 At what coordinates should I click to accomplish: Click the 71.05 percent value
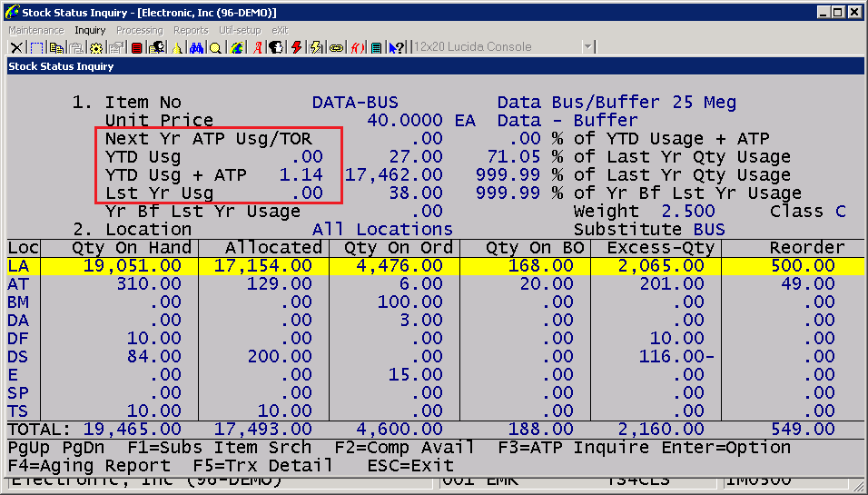click(x=513, y=157)
